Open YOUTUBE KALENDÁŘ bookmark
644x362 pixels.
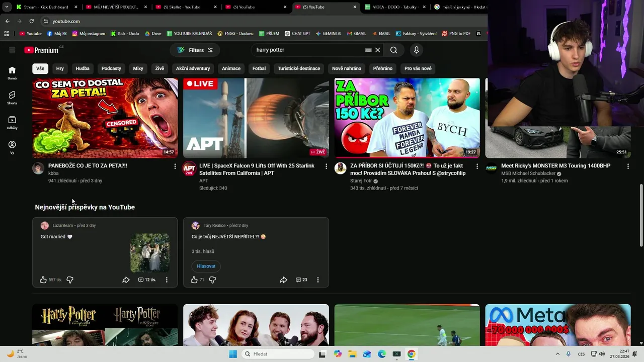pos(189,34)
